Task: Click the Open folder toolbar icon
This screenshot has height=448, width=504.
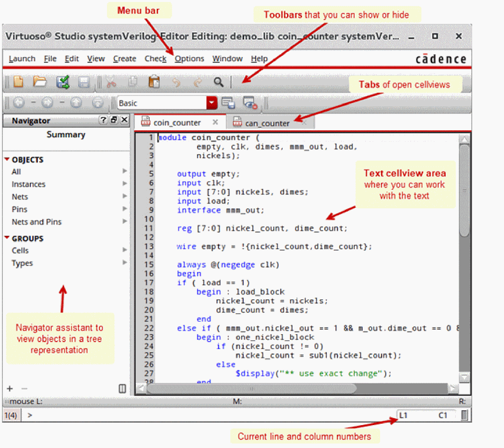Action: coord(40,82)
